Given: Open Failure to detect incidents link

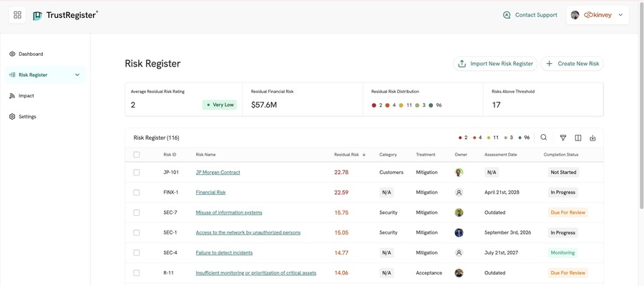Looking at the screenshot, I should point(224,252).
